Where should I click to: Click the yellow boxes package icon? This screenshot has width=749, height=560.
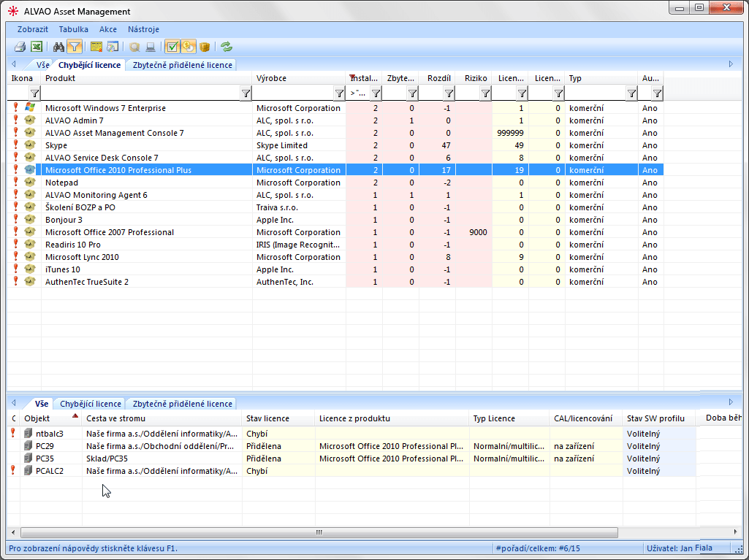205,47
